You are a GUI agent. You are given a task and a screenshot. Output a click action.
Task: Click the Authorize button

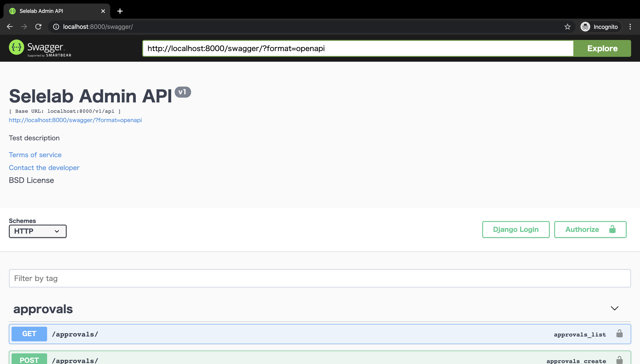(590, 229)
